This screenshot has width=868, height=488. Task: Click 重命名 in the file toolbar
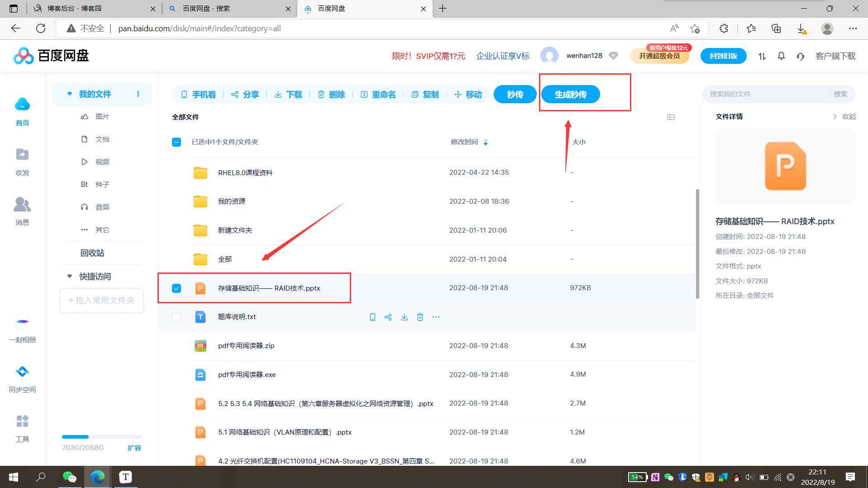point(378,95)
